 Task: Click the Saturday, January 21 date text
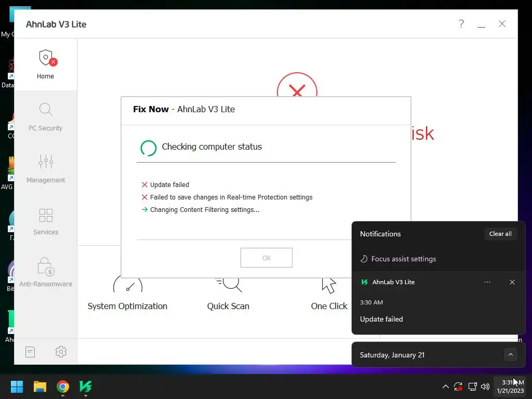(392, 355)
